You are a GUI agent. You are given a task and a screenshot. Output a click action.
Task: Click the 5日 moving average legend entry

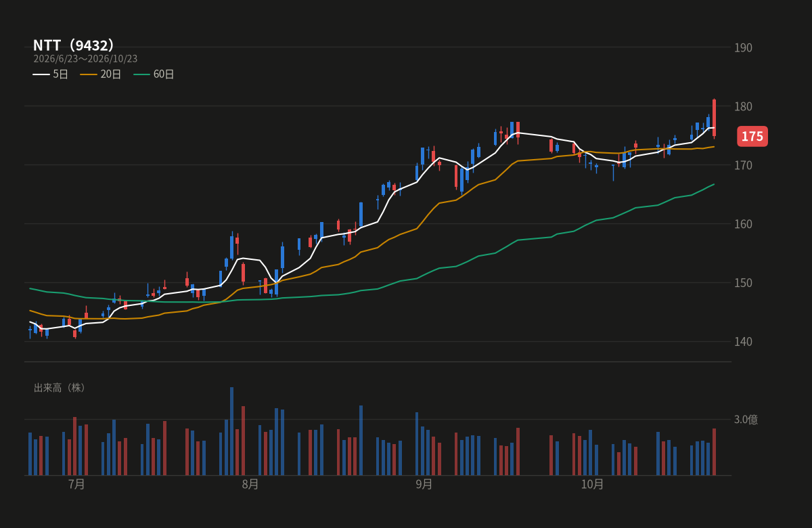click(51, 74)
